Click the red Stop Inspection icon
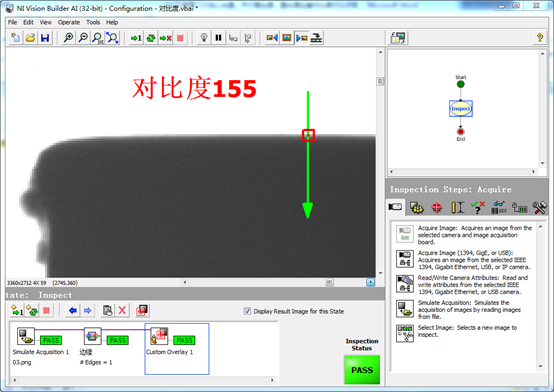Viewport: 554px width, 392px height. (180, 38)
